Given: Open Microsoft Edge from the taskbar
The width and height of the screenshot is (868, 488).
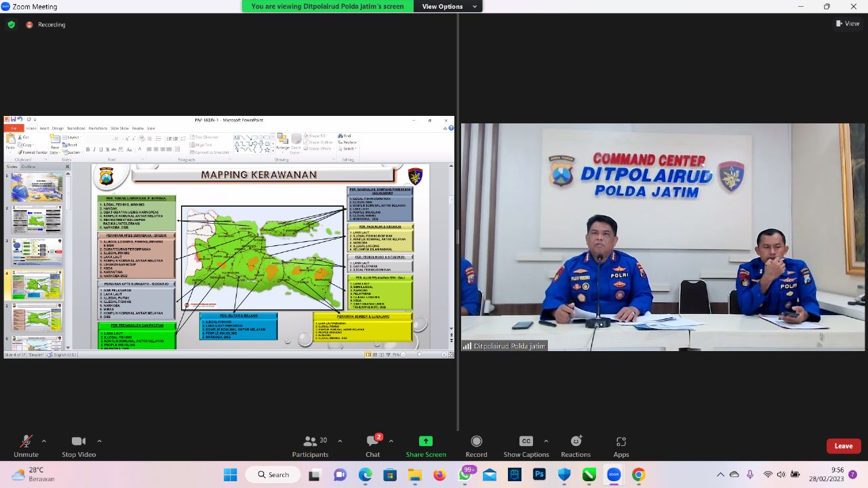Looking at the screenshot, I should click(365, 474).
